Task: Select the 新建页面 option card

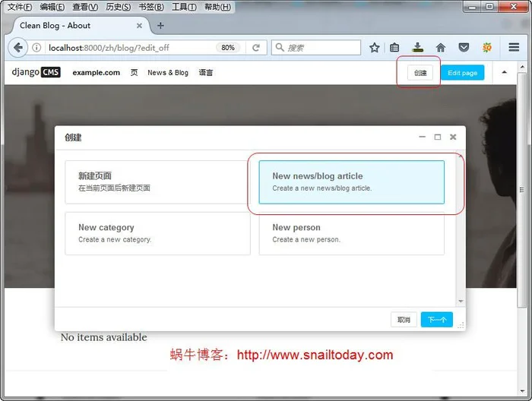Action: tap(157, 182)
